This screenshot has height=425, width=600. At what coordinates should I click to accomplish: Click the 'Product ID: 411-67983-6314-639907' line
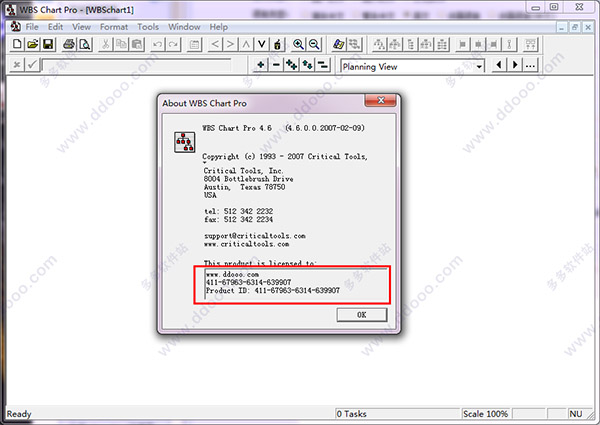[x=272, y=291]
